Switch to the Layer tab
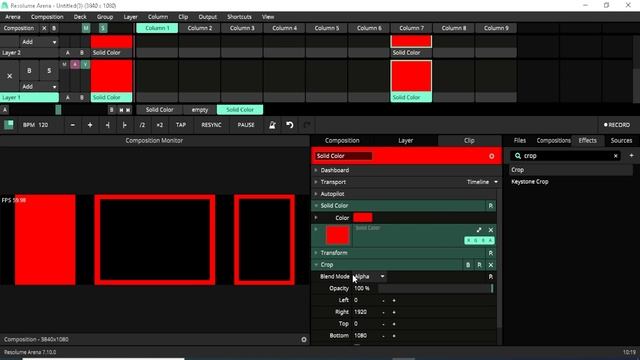Viewport: 640px width, 360px height. pyautogui.click(x=405, y=140)
